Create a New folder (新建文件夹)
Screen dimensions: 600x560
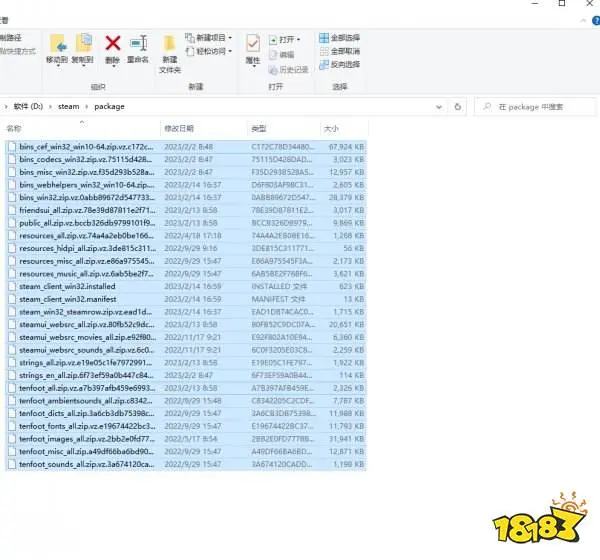click(x=170, y=52)
